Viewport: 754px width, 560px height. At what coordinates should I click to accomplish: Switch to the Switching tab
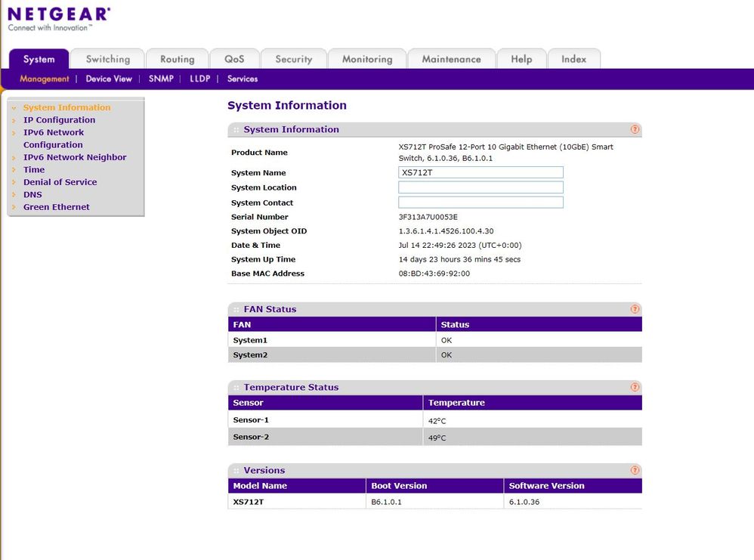(107, 59)
